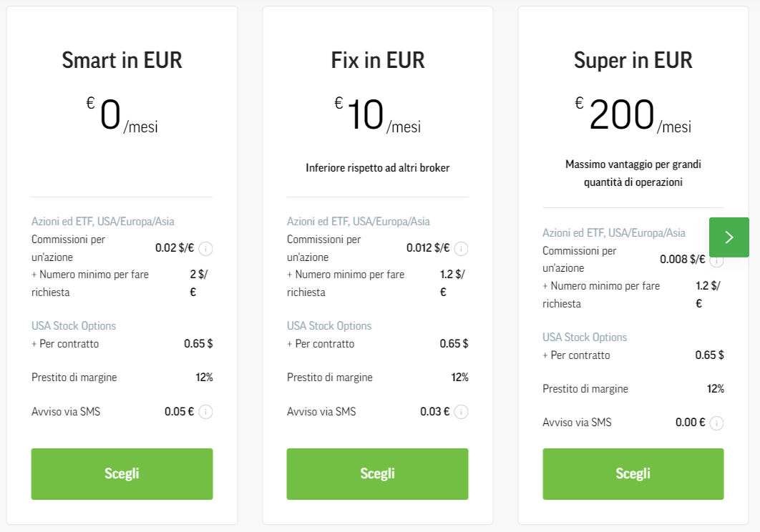Open Azioni ed ETF link in Smart card
This screenshot has width=760, height=532.
[103, 222]
